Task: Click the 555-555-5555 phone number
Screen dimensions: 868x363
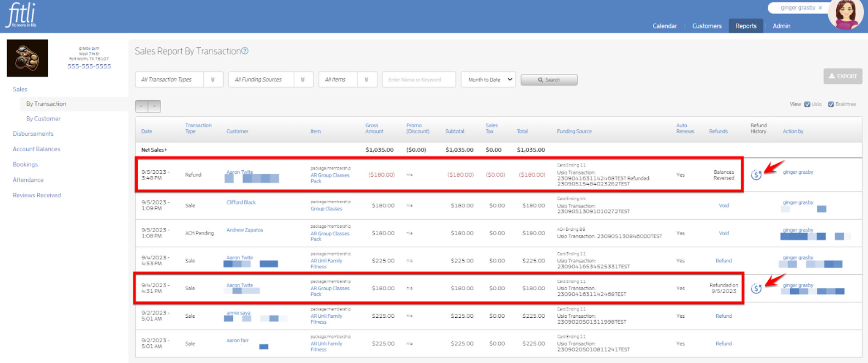Action: 89,66
